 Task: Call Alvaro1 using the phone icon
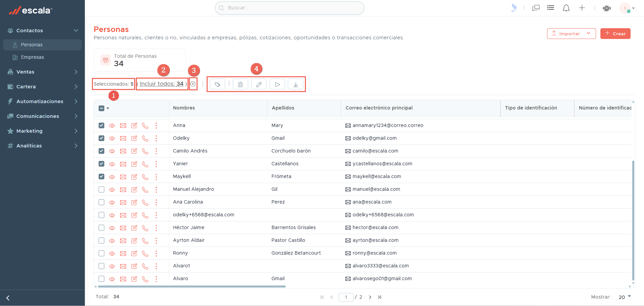(x=145, y=266)
